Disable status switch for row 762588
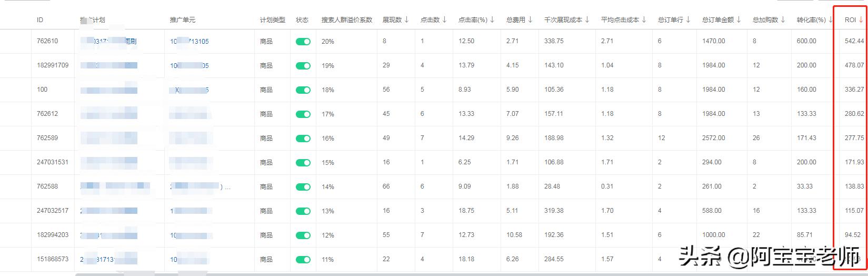Viewport: 868px width, 276px height. point(303,187)
